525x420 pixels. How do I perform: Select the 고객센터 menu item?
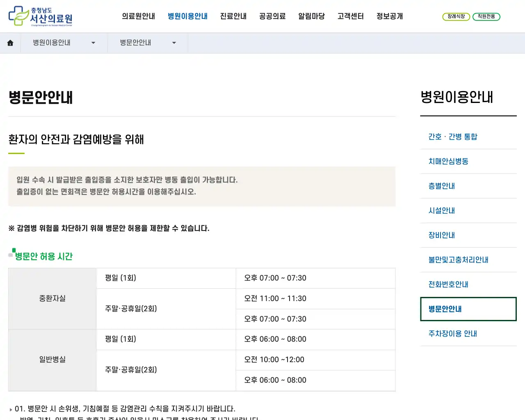(350, 16)
